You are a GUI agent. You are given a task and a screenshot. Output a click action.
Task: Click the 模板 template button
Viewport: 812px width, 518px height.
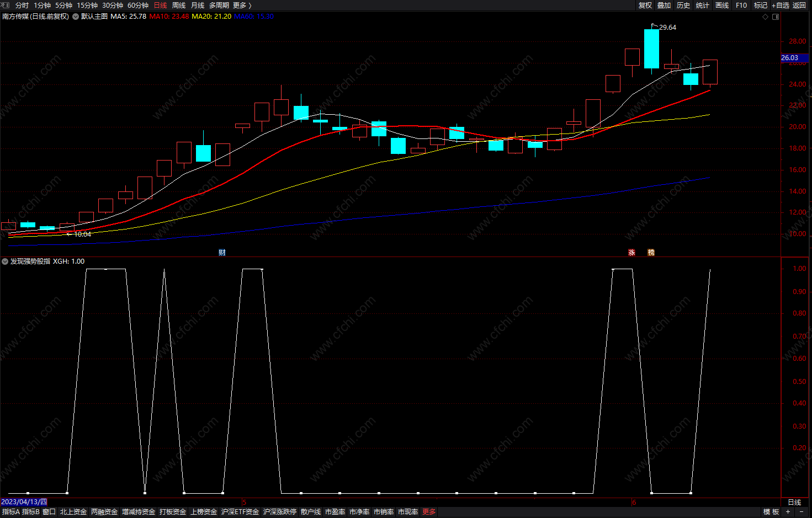(771, 512)
